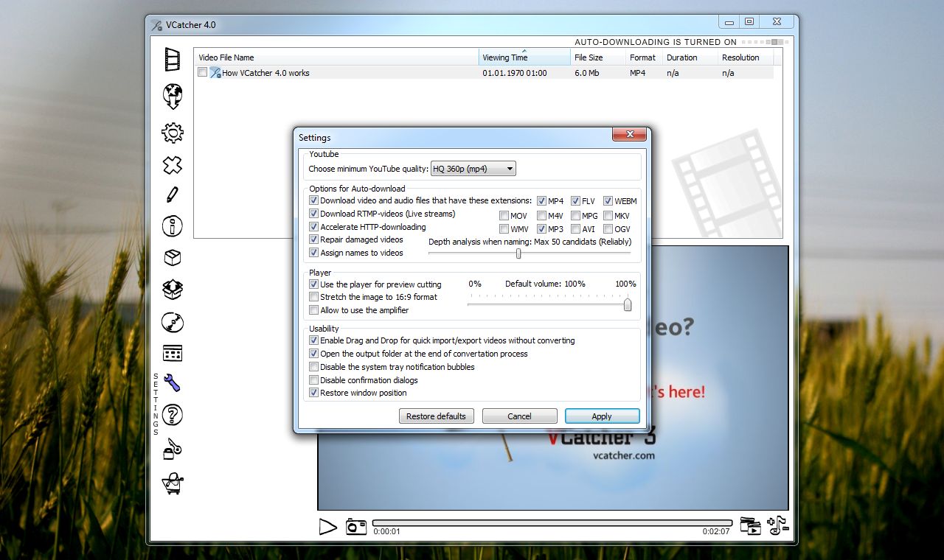The image size is (944, 560).
Task: Click the open box with arrows icon
Action: pos(173,289)
